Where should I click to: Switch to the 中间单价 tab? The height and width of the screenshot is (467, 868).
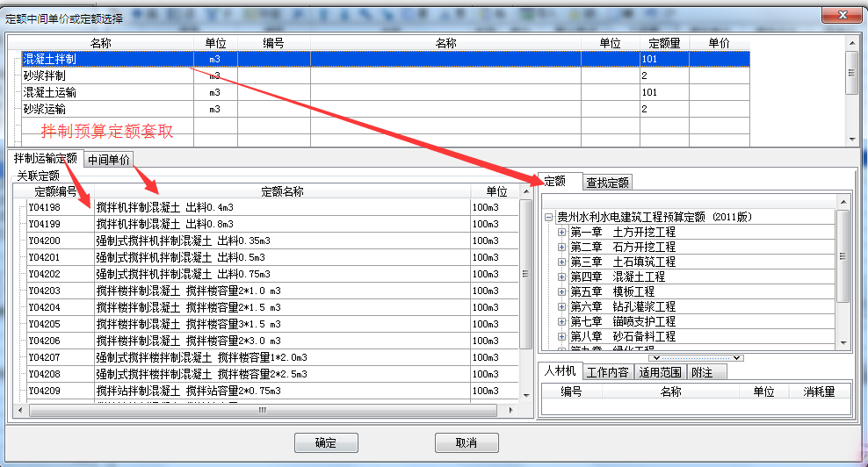click(109, 160)
